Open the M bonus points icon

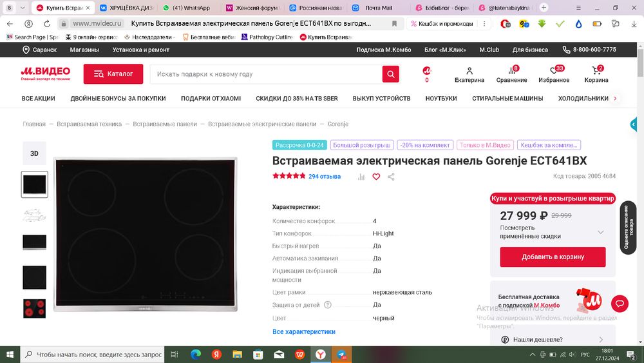(427, 74)
